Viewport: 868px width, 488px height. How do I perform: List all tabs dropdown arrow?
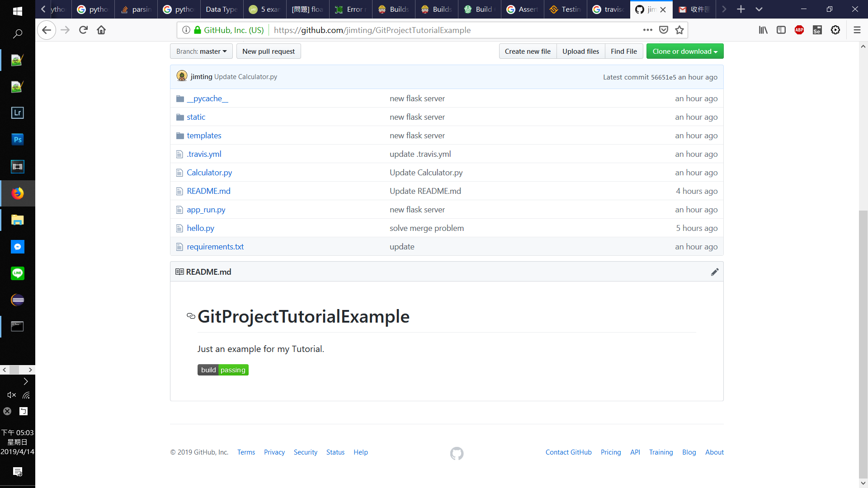[759, 9]
